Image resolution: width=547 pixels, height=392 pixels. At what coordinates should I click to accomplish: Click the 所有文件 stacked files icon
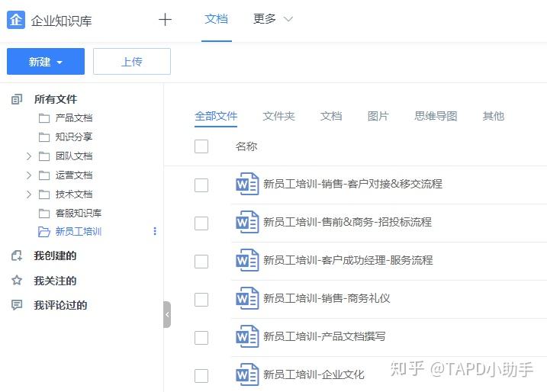(17, 99)
